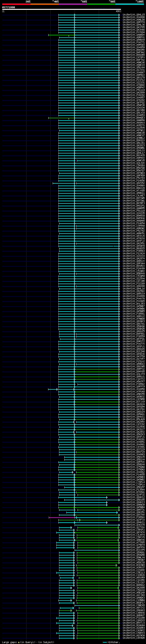Select hit label UniRef100_A9NLD8
The height and width of the screenshot is (644, 146).
coord(134,20)
